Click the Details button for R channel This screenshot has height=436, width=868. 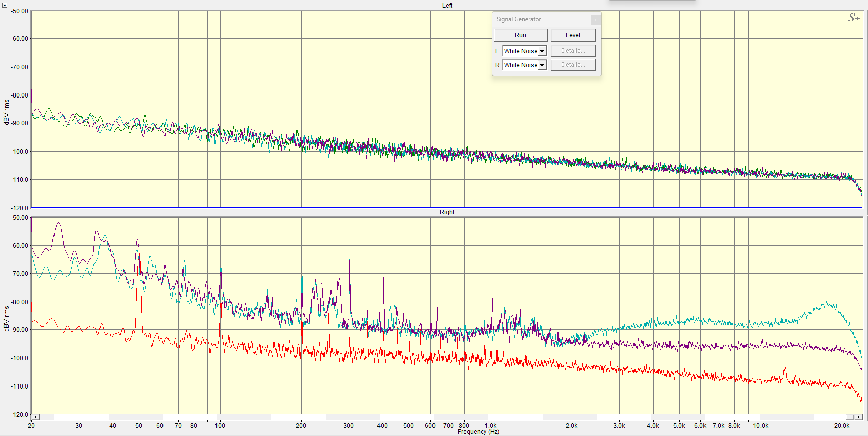pyautogui.click(x=573, y=65)
